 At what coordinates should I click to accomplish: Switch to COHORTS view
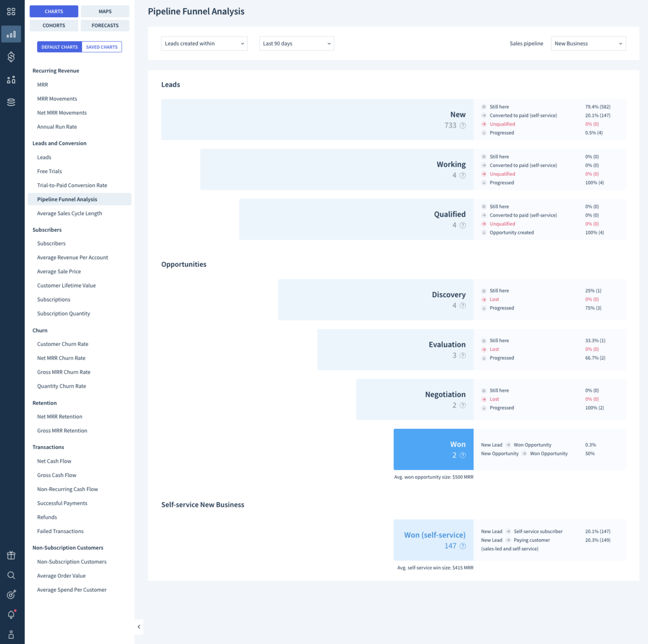(x=54, y=25)
